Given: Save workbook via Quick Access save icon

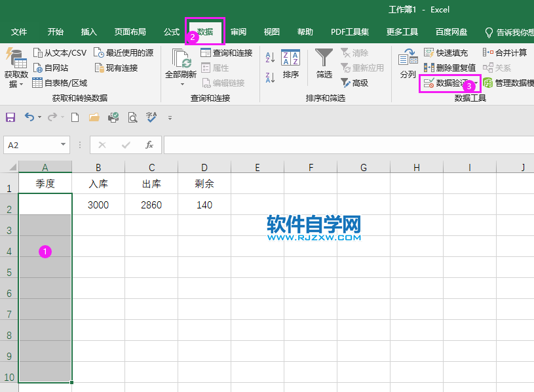Looking at the screenshot, I should 10,117.
